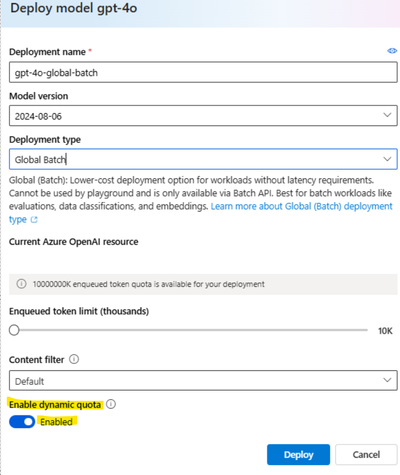This screenshot has height=475, width=400.
Task: Click the info icon beside Enable dynamic quota
Action: point(111,404)
